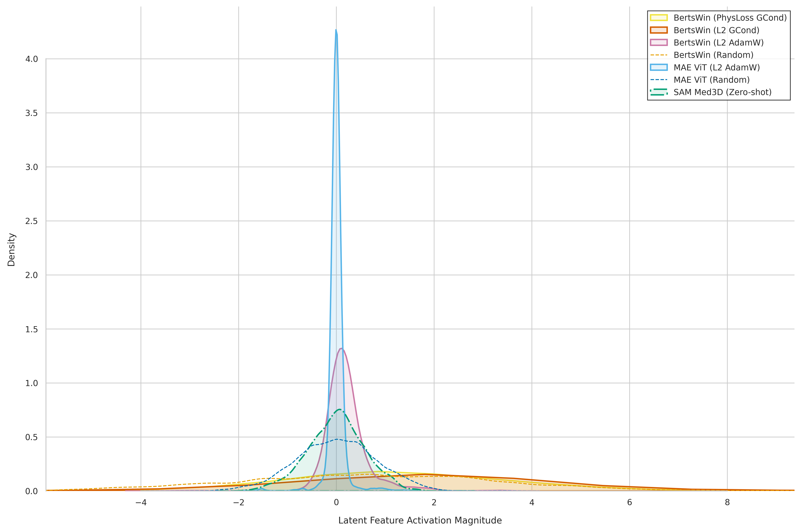
Task: Select the 'BertsWin (L2 GCond)' legend text
Action: click(x=716, y=30)
